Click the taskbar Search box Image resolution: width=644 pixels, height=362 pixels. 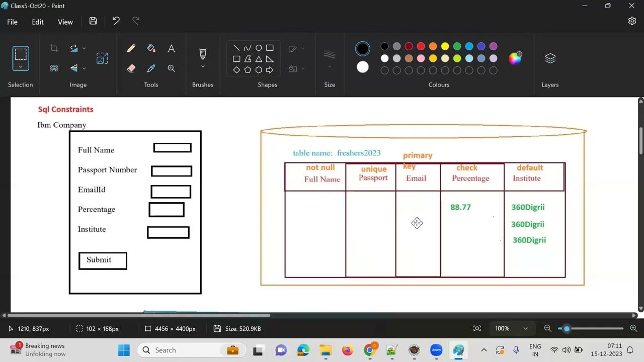click(x=192, y=350)
